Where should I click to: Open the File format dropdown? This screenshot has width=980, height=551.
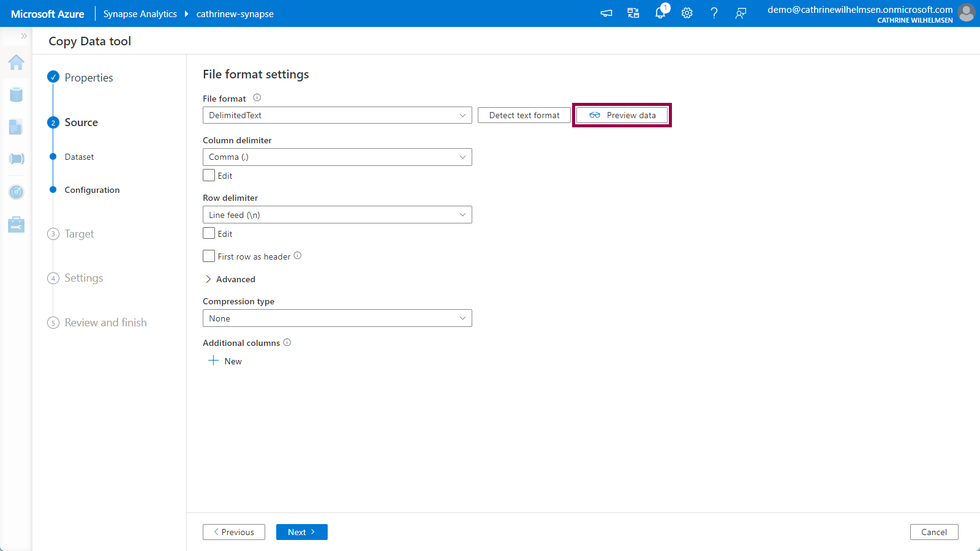(x=337, y=115)
